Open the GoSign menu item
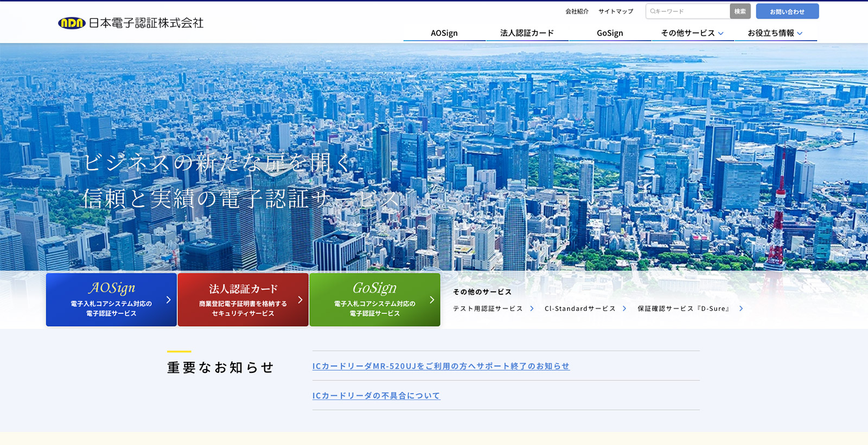The image size is (868, 445). [x=610, y=33]
